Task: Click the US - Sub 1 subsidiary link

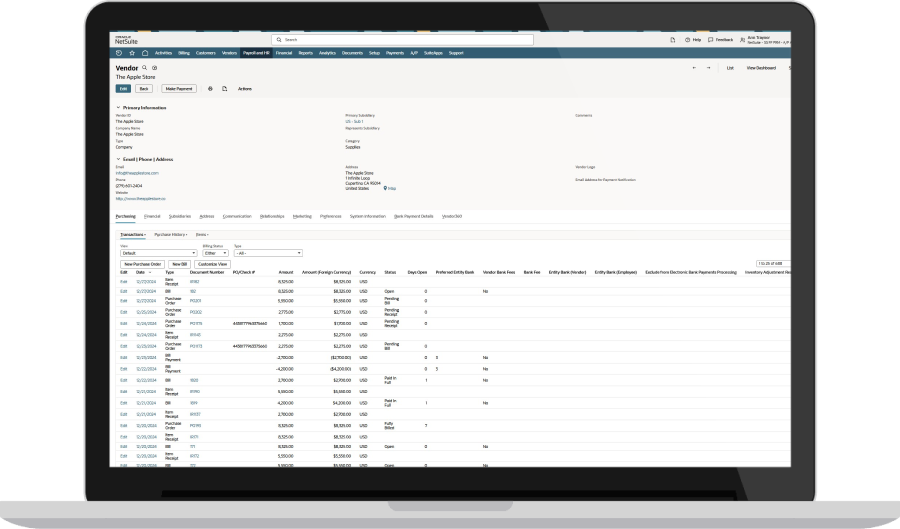Action: pyautogui.click(x=354, y=122)
